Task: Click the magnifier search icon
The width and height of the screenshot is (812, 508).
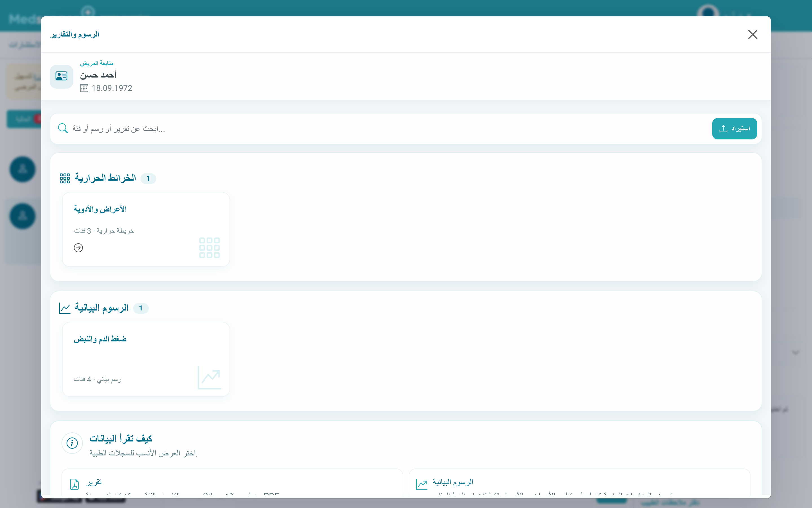Action: [x=63, y=128]
